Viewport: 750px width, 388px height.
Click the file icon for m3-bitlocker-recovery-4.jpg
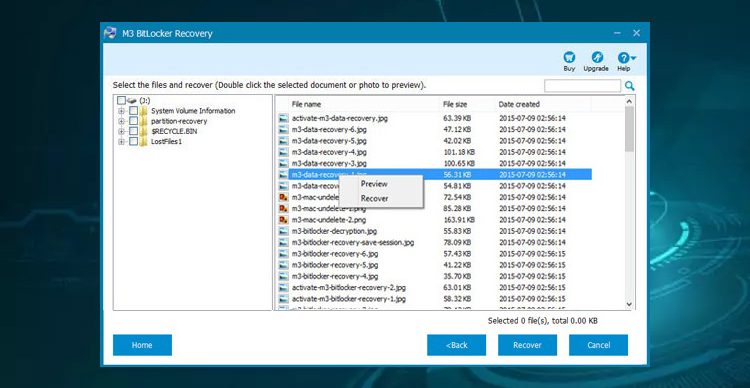[284, 277]
